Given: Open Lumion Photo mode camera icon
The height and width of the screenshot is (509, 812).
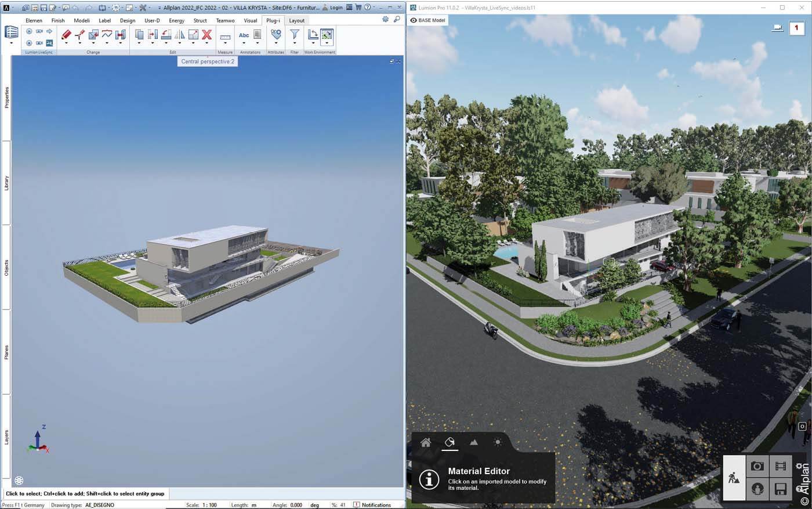Looking at the screenshot, I should [x=757, y=466].
